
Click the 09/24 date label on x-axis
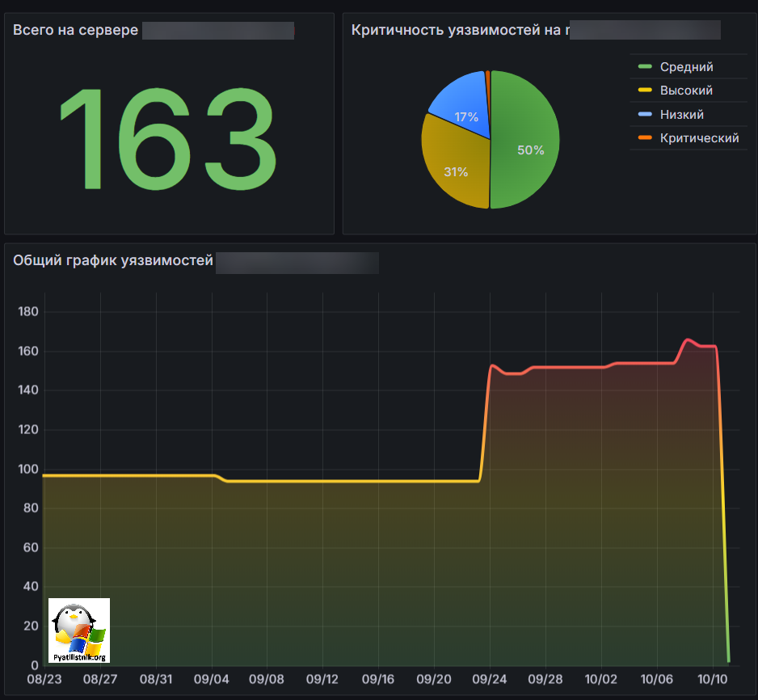coord(490,680)
